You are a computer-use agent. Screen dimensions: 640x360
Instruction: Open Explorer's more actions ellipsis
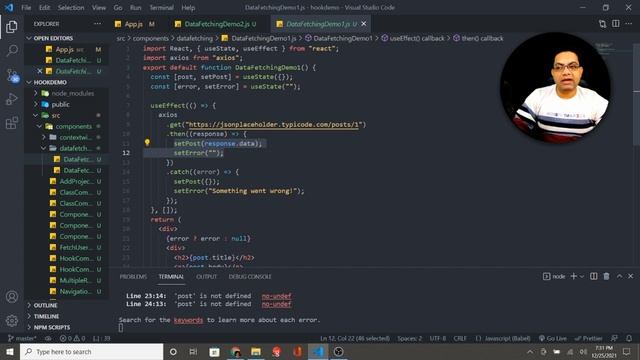pos(97,24)
